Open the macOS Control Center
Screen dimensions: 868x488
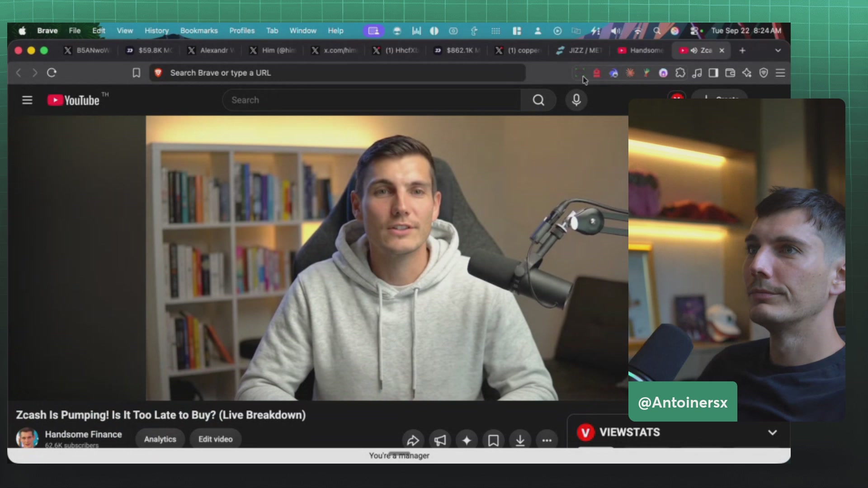(x=695, y=31)
